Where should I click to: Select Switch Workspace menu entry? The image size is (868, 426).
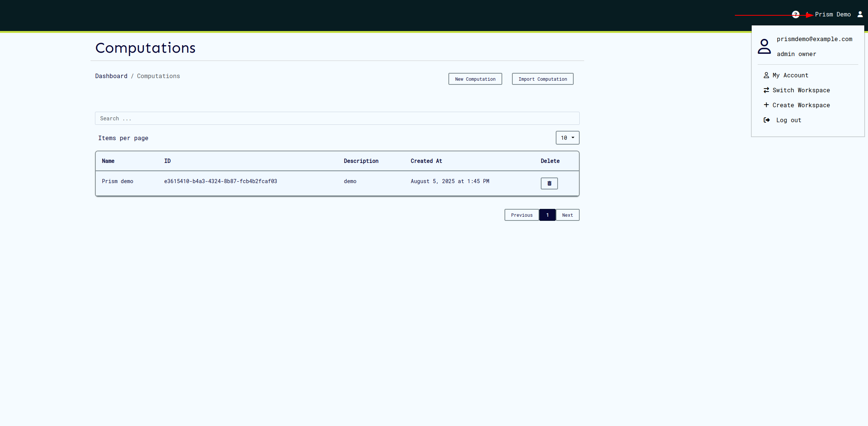pyautogui.click(x=797, y=90)
